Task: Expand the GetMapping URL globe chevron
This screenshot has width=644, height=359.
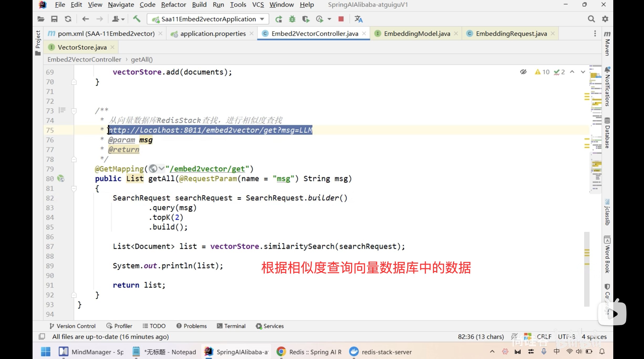Action: 161,168
